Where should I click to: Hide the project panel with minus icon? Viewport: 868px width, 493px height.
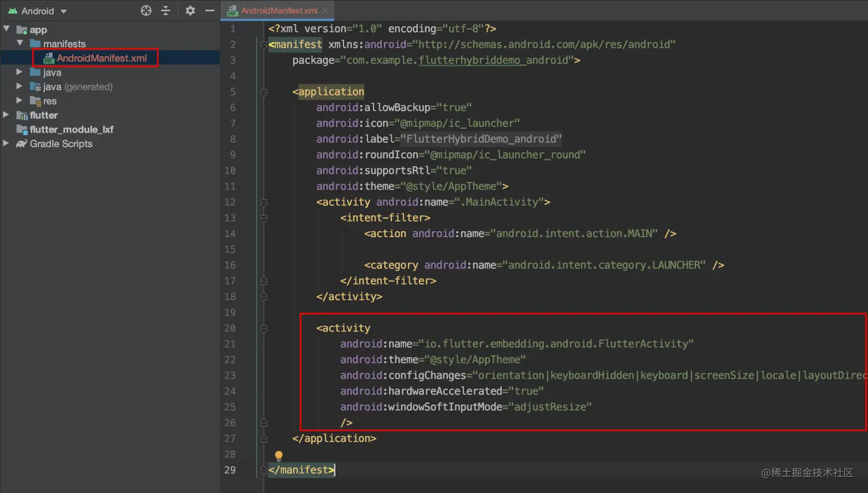click(x=210, y=10)
